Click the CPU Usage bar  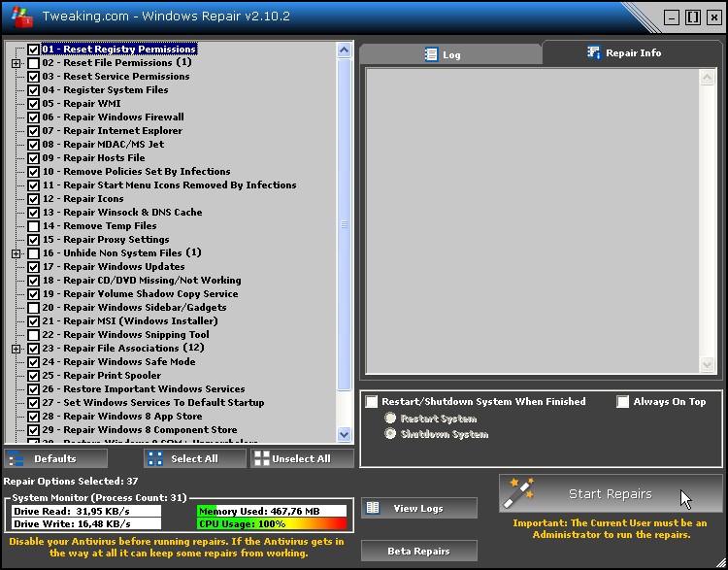point(272,524)
